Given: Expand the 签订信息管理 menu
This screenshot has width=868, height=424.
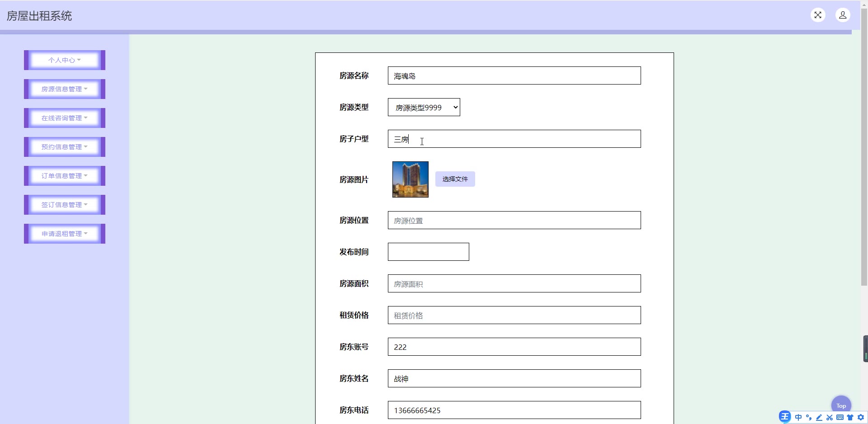Looking at the screenshot, I should (x=65, y=205).
